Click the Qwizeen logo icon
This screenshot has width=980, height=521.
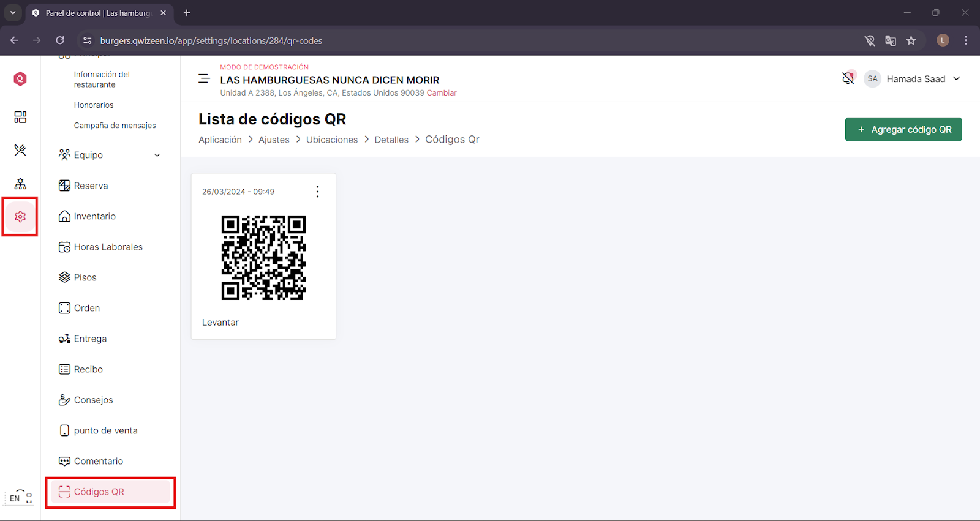[20, 79]
